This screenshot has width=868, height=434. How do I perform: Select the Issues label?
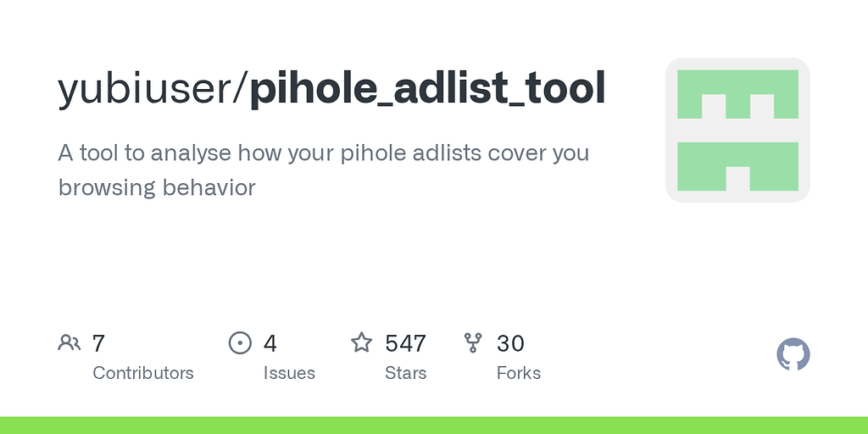(289, 373)
